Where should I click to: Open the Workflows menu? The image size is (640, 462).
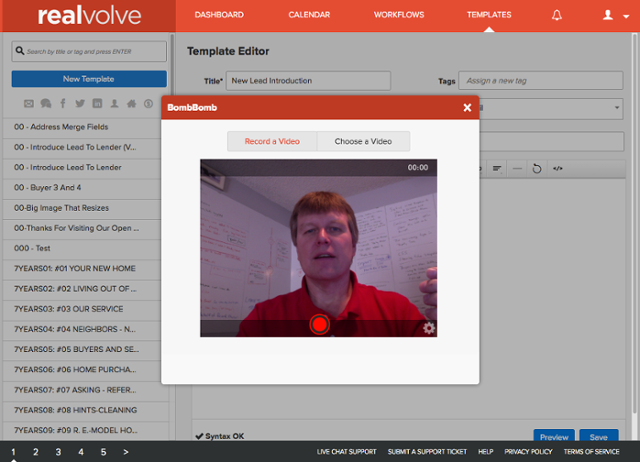coord(399,15)
